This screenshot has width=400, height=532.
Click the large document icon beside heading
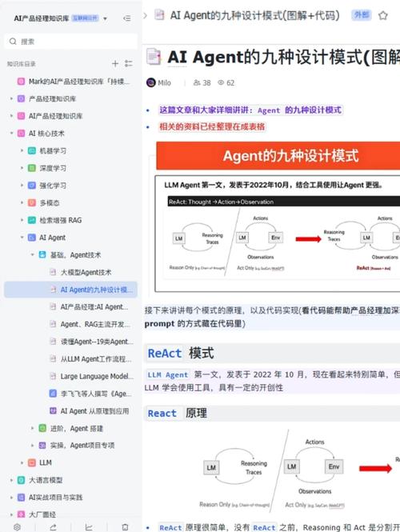(x=154, y=57)
